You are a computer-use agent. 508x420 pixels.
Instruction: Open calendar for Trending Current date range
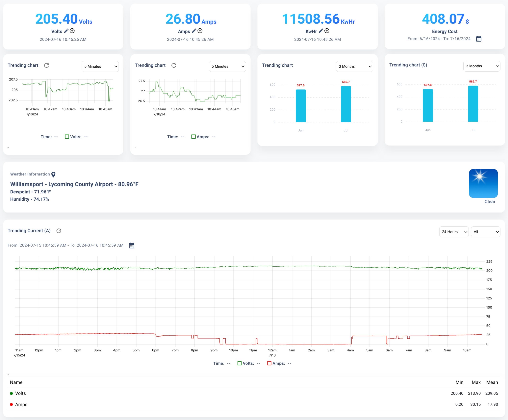(131, 246)
